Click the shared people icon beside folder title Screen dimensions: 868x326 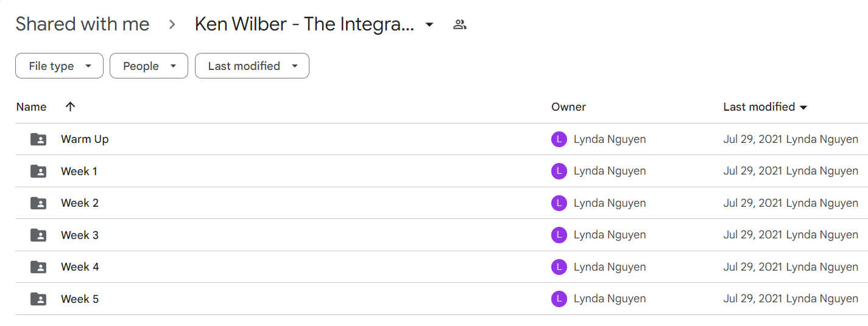(460, 25)
